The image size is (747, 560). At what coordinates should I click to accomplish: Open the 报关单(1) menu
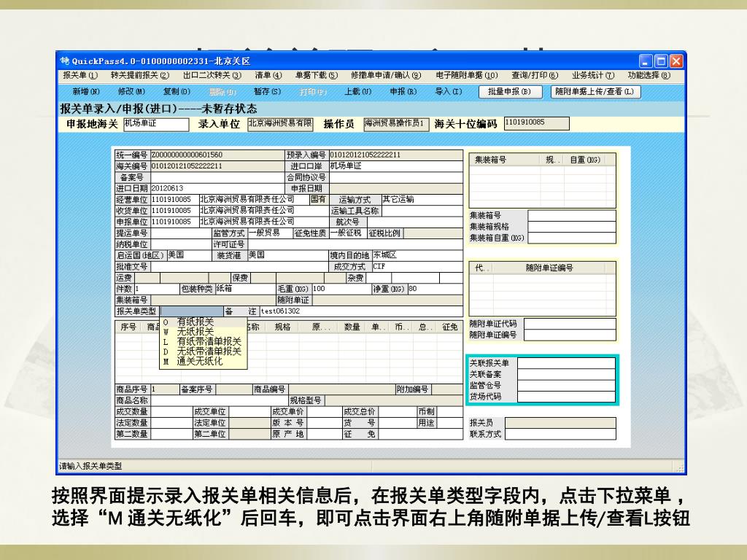80,75
